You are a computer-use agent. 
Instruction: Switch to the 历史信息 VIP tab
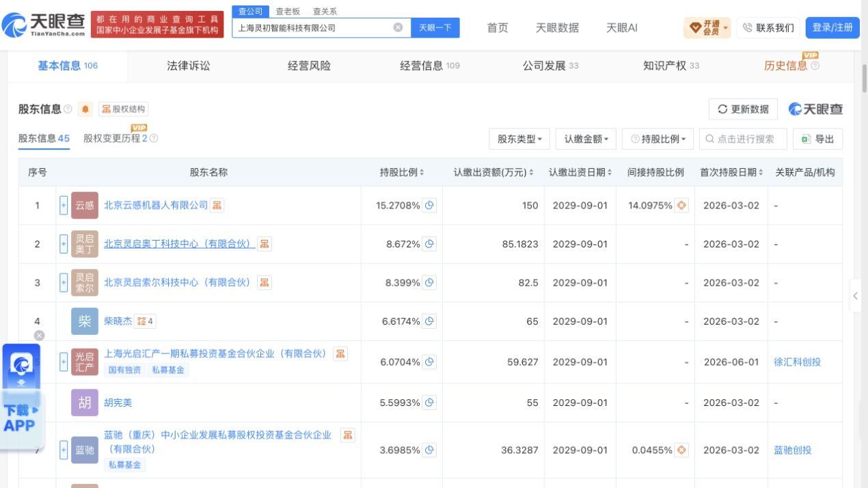click(x=791, y=66)
